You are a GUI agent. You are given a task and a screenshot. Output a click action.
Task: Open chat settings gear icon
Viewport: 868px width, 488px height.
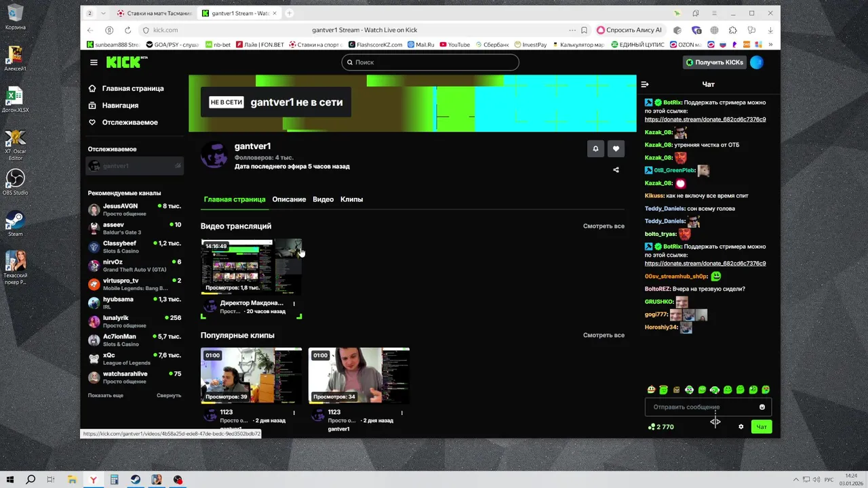741,427
